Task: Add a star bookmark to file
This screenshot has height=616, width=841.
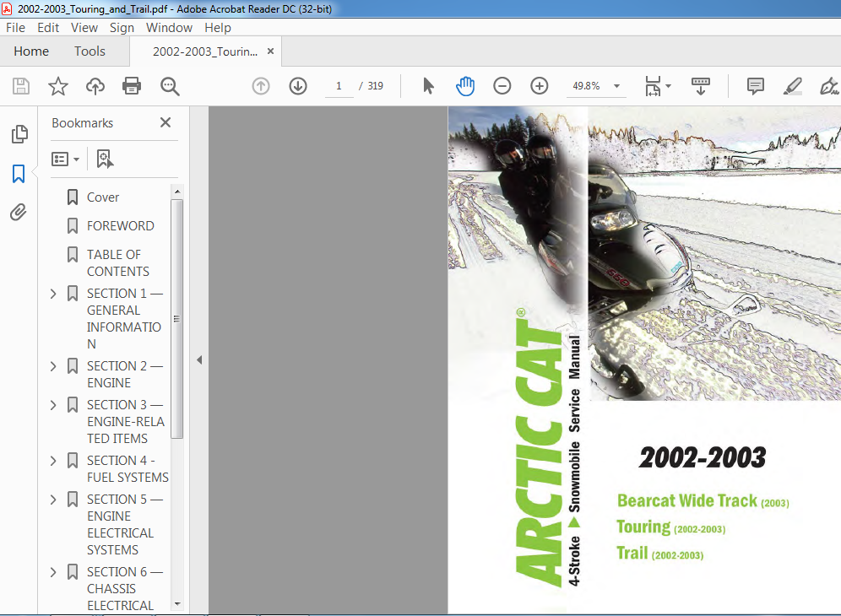Action: click(x=58, y=86)
